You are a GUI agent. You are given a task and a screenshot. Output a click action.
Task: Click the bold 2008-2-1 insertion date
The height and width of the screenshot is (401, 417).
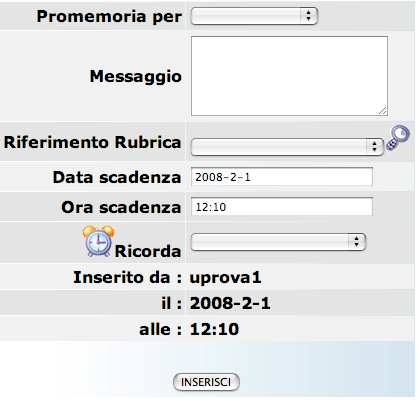click(x=230, y=303)
